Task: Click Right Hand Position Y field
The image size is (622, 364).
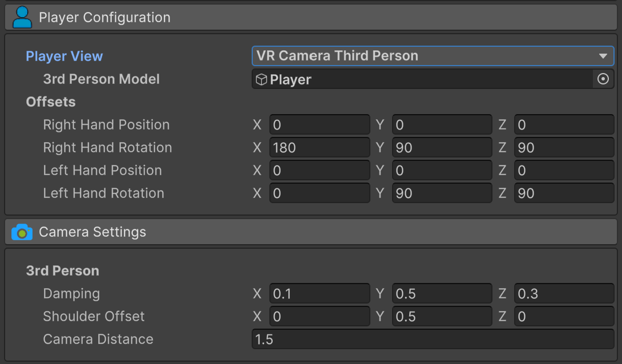Action: pyautogui.click(x=442, y=125)
